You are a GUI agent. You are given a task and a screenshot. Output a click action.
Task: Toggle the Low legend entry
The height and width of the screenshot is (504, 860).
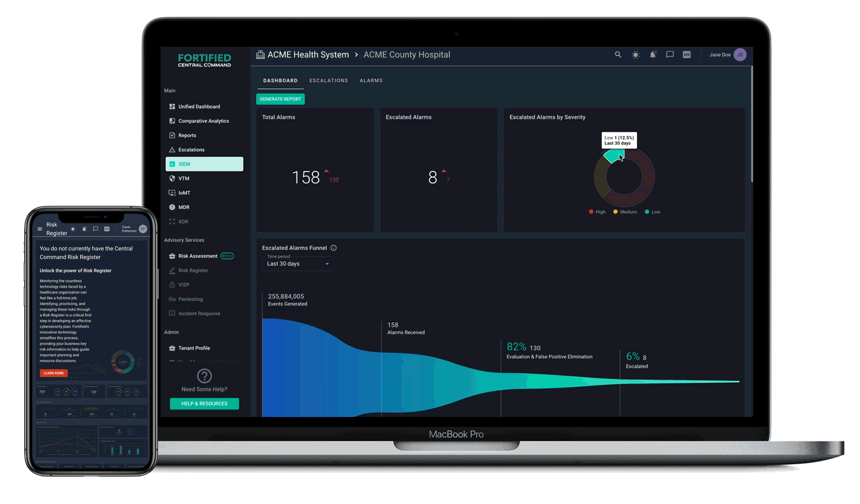point(652,212)
